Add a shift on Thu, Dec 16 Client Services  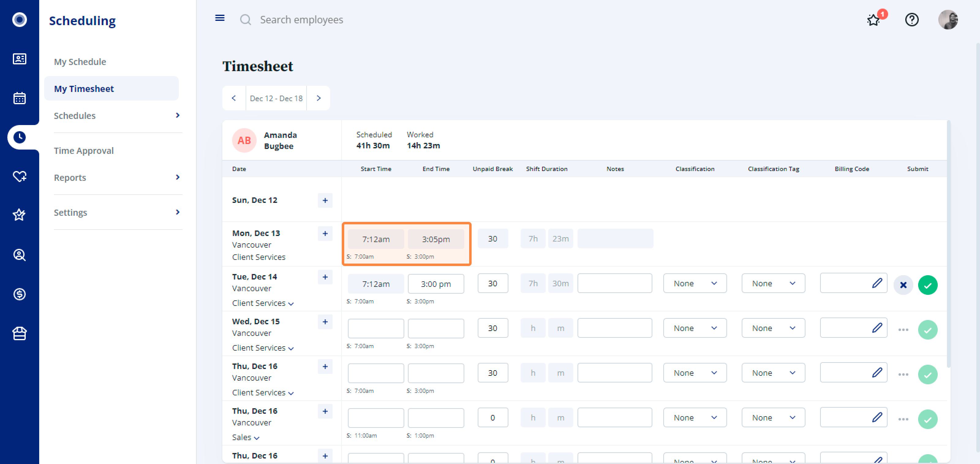(325, 367)
